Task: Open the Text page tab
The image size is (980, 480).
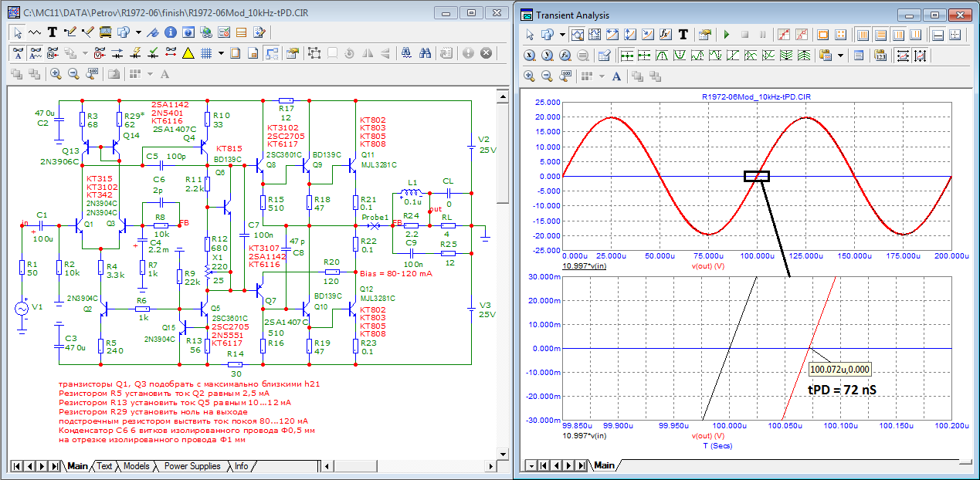Action: [x=103, y=466]
